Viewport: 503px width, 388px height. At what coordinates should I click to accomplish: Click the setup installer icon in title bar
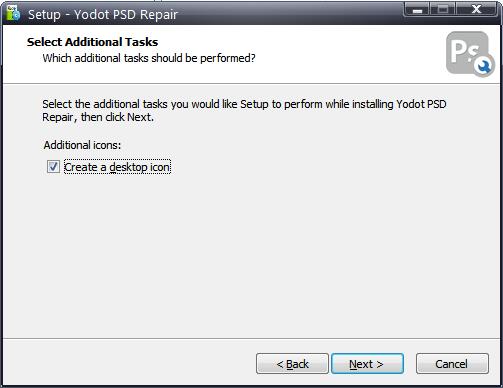(x=13, y=14)
